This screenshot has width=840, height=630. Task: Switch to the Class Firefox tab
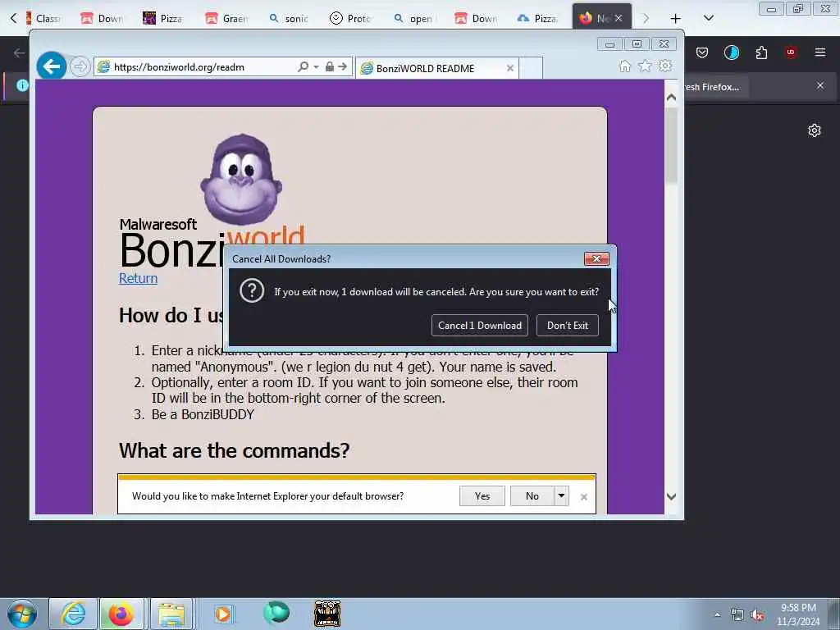tap(44, 18)
